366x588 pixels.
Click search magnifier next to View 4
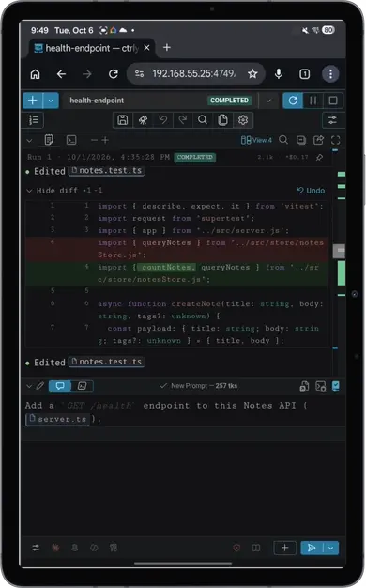[x=283, y=140]
